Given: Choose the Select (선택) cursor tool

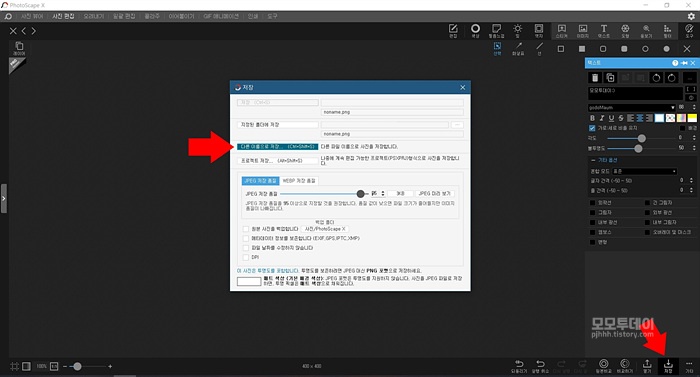Looking at the screenshot, I should click(497, 49).
